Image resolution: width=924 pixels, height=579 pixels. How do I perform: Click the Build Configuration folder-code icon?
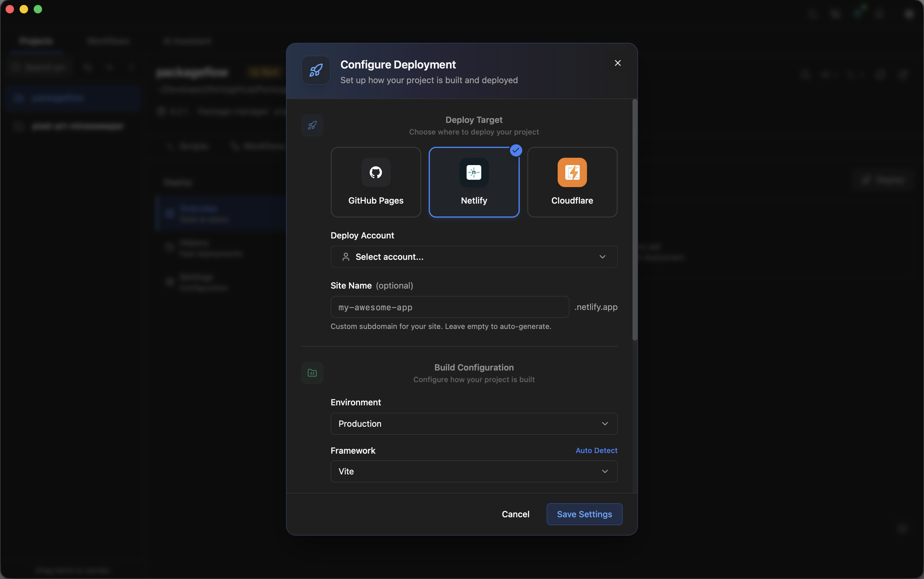tap(312, 373)
